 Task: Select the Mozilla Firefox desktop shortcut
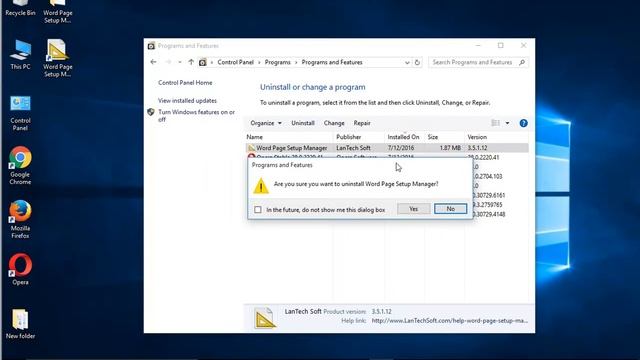pyautogui.click(x=20, y=220)
